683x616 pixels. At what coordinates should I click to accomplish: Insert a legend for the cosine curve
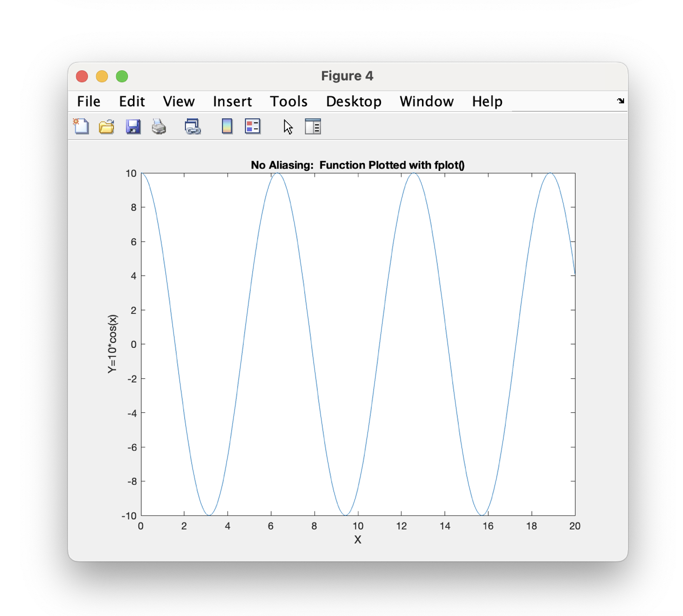click(x=252, y=126)
